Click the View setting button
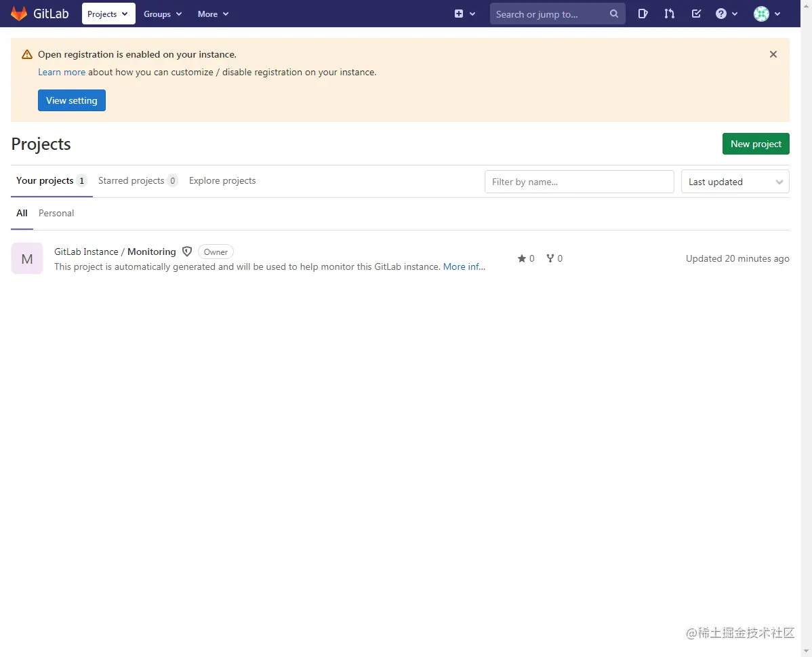This screenshot has height=657, width=812. (x=71, y=100)
